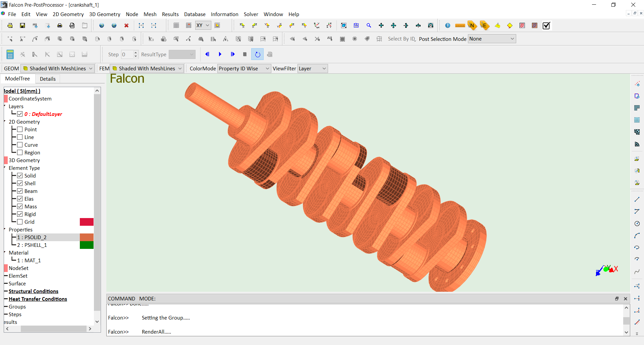Click the orange PSOLID_2 color swatch
Viewport: 644px width, 345px height.
[x=87, y=237]
